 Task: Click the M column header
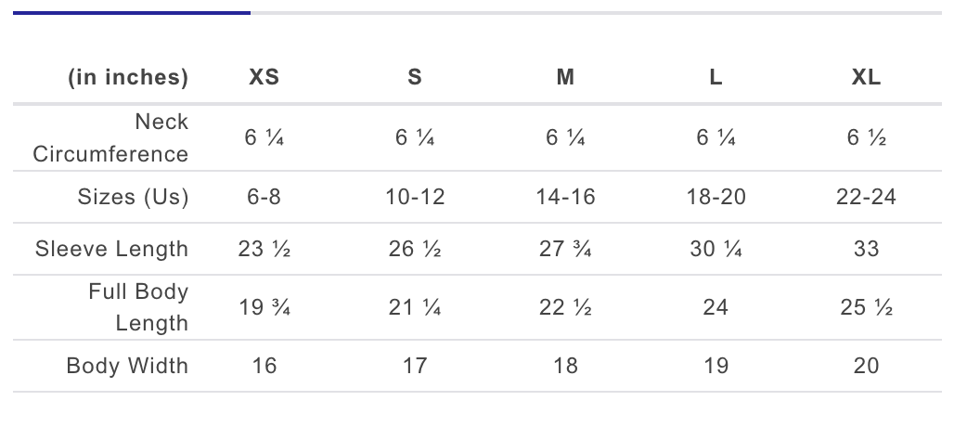(x=565, y=78)
